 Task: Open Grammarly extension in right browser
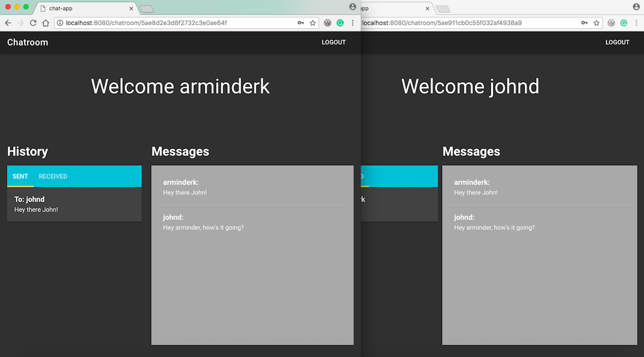624,23
